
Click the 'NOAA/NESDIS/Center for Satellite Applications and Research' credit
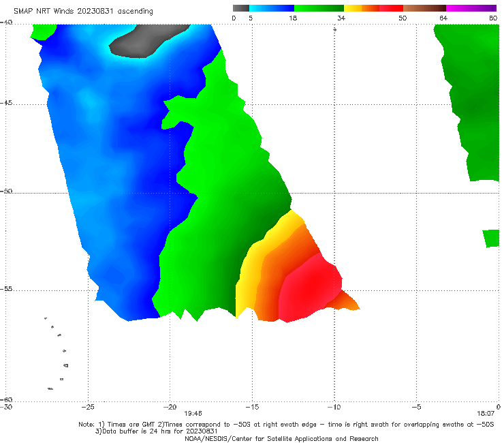coord(281,439)
